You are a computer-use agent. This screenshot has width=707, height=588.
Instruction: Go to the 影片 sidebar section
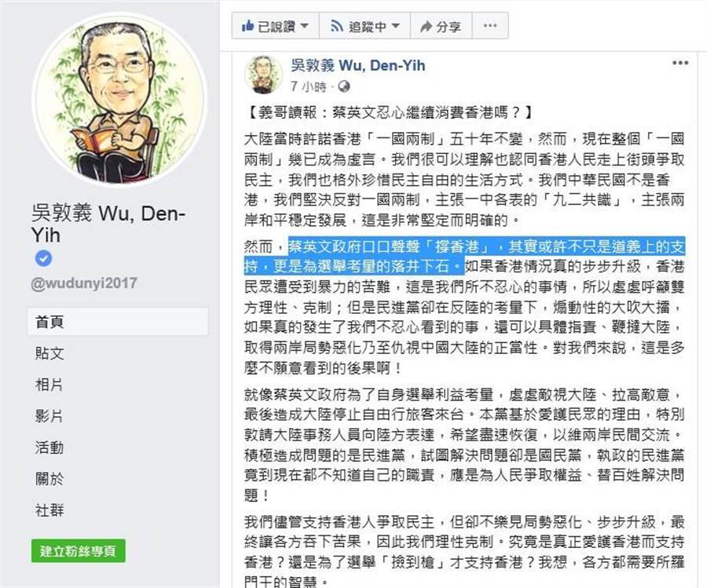point(49,416)
